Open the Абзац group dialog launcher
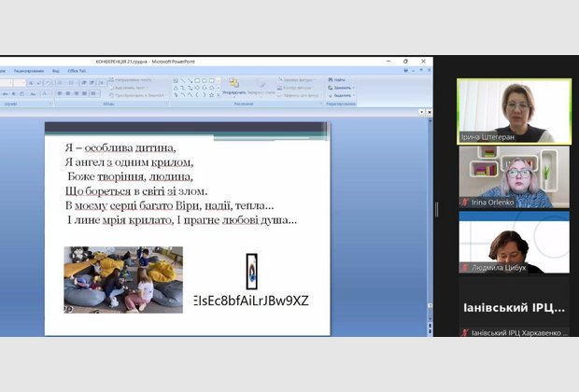This screenshot has height=392, width=579. coord(166,105)
